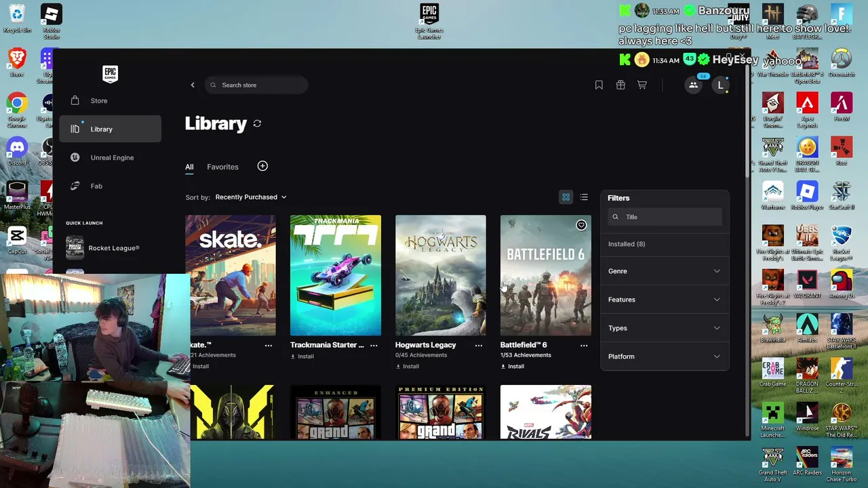The height and width of the screenshot is (488, 868).
Task: Switch to the Favorites tab
Action: pos(222,167)
